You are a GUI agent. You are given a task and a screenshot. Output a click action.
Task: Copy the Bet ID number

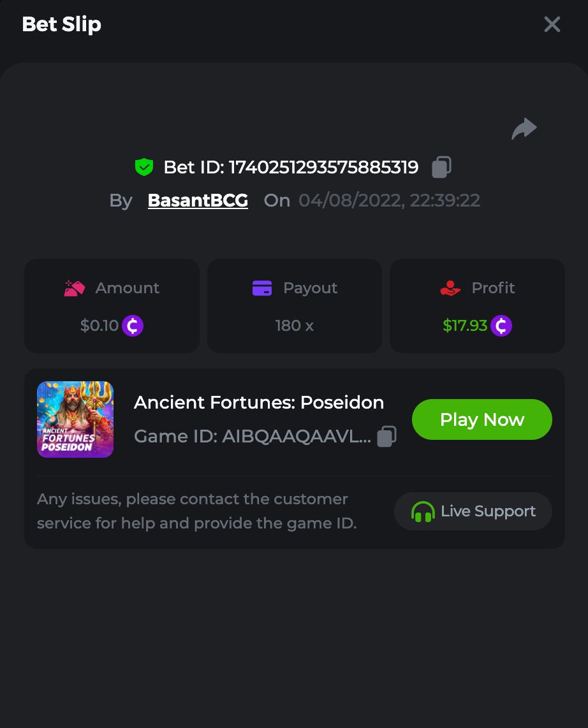click(441, 167)
